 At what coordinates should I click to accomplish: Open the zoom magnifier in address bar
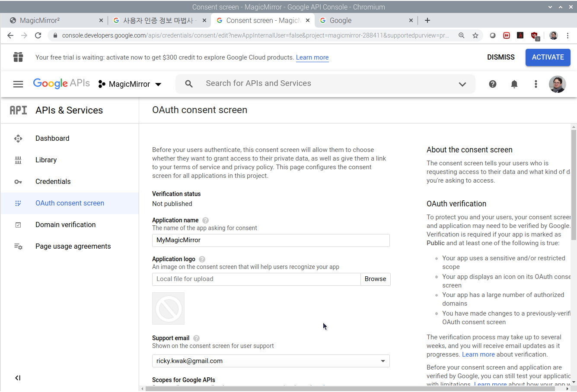[x=462, y=35]
